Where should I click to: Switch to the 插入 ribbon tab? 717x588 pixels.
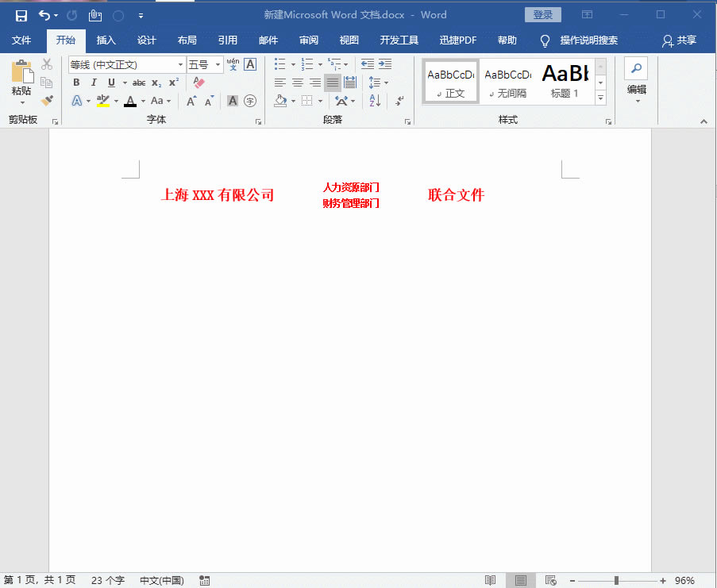point(106,40)
